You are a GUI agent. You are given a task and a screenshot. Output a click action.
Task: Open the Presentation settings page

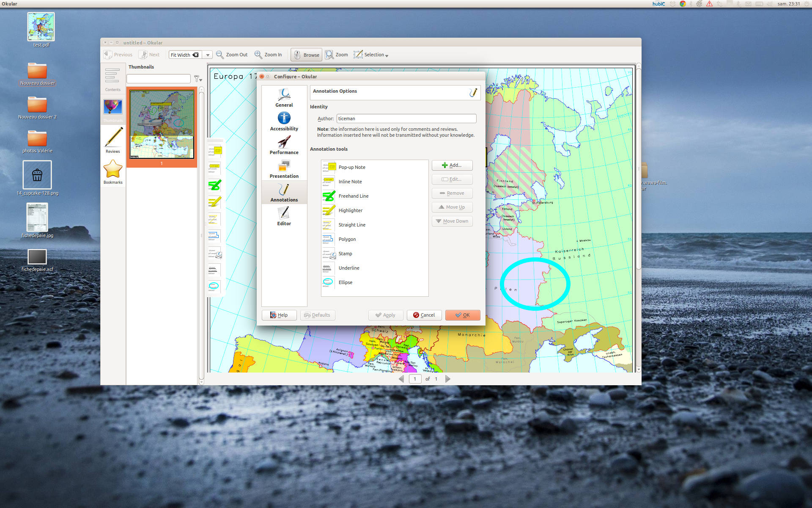click(284, 169)
